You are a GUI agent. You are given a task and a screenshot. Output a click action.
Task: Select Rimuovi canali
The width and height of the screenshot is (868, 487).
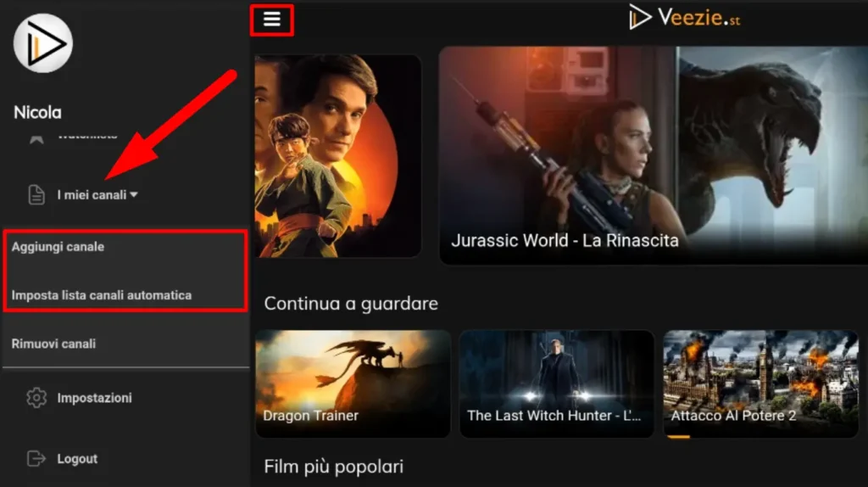click(53, 344)
